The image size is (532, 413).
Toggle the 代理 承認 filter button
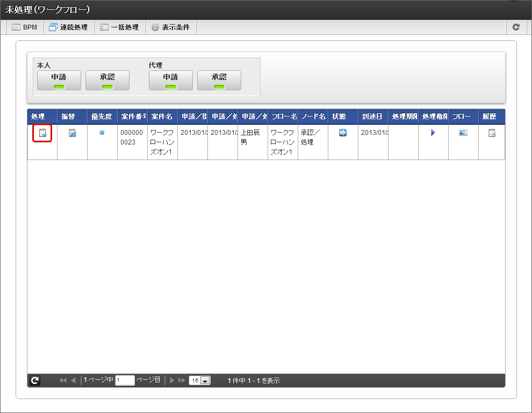[x=219, y=80]
